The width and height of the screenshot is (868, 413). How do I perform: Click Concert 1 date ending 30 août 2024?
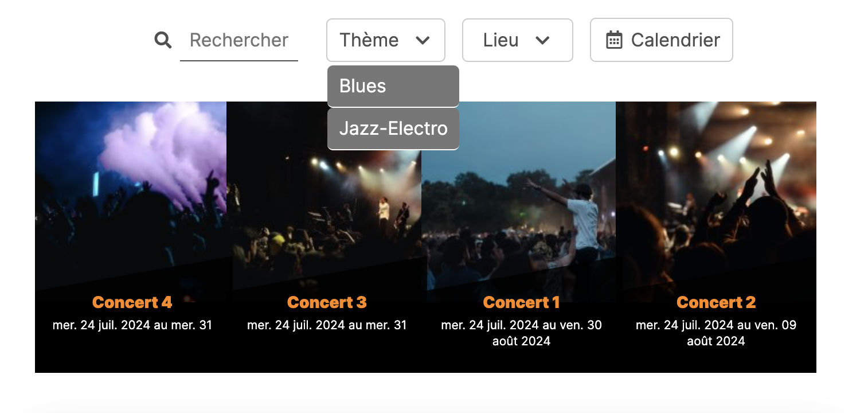tap(521, 333)
